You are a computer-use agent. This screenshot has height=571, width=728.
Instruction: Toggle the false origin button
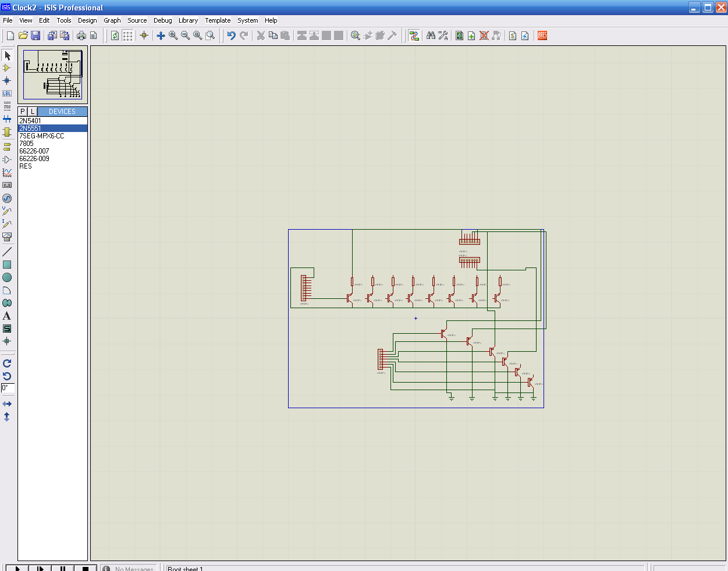(144, 35)
